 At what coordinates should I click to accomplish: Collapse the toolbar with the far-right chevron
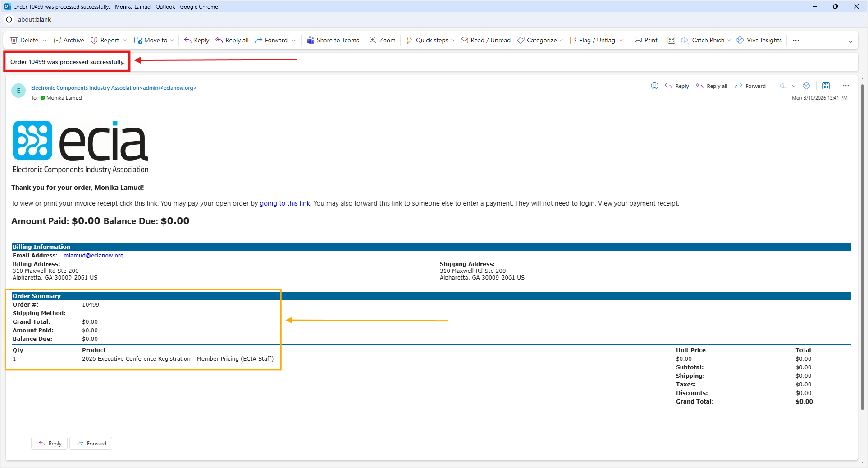click(850, 42)
